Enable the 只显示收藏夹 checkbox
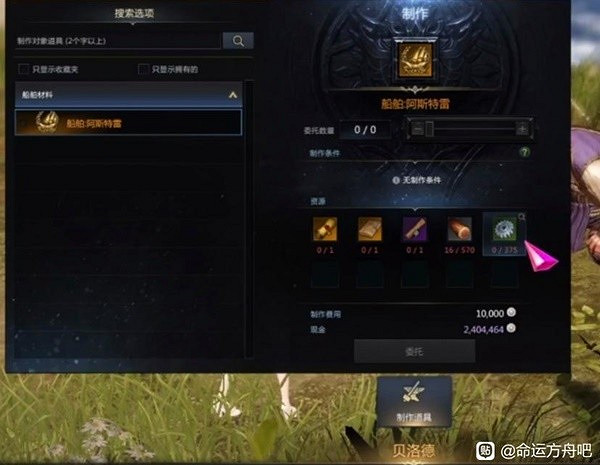 point(24,69)
